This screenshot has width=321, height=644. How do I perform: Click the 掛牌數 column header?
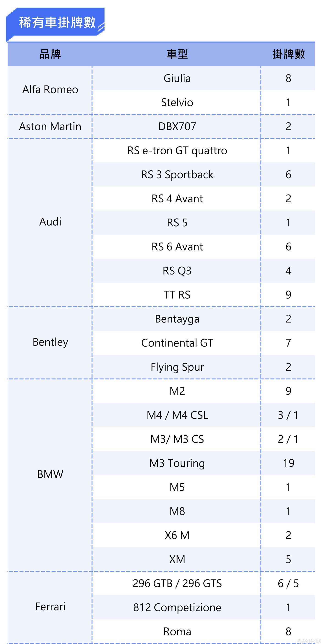click(x=288, y=54)
